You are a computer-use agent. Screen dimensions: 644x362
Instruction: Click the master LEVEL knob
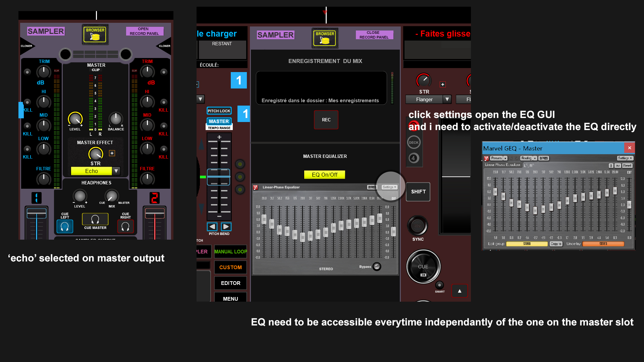(75, 119)
